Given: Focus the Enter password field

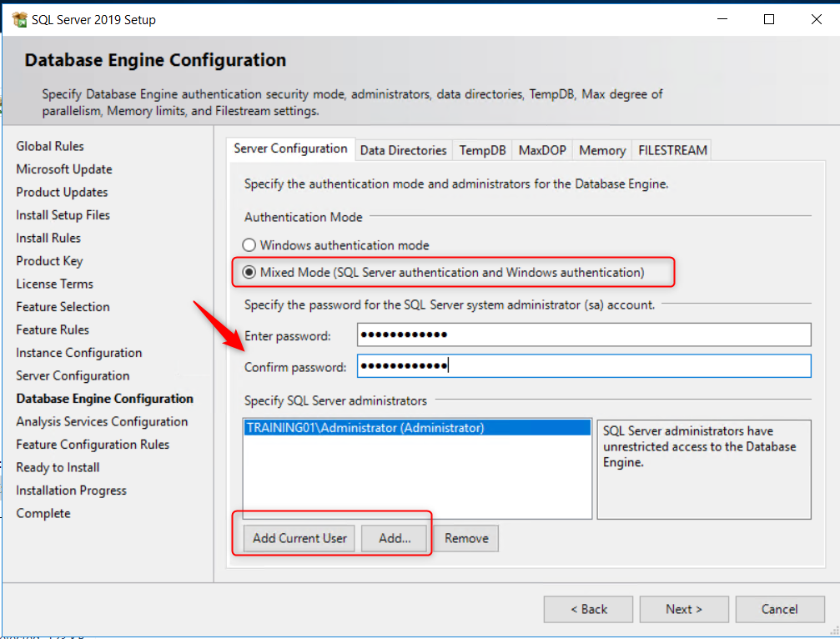Looking at the screenshot, I should (584, 335).
